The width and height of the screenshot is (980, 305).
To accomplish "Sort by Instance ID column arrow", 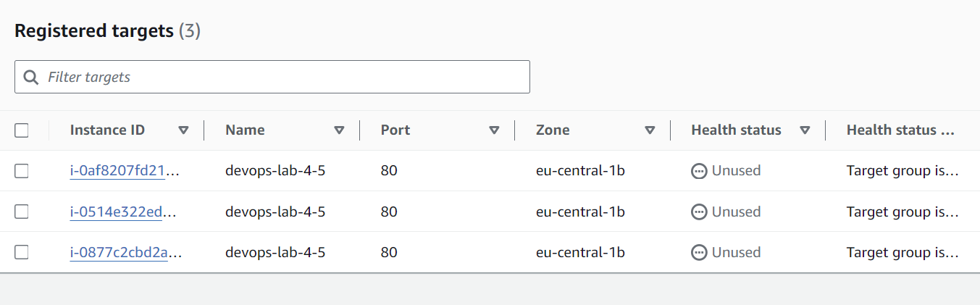I will [x=183, y=130].
